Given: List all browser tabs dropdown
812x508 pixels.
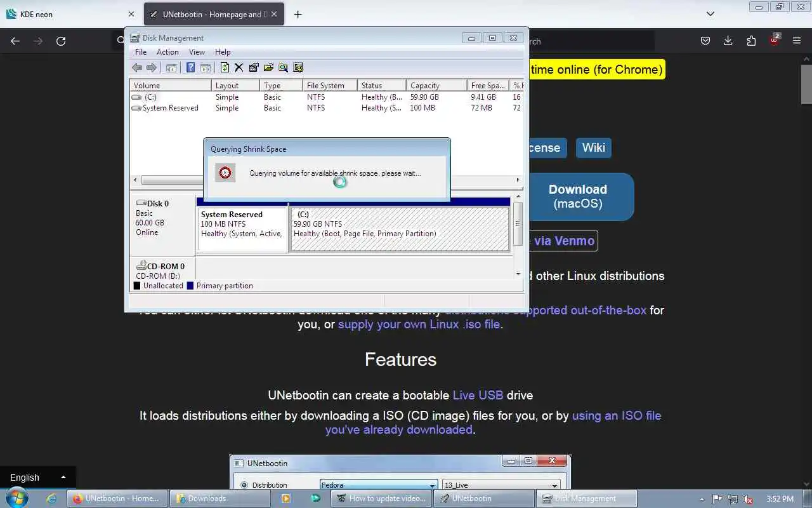Looking at the screenshot, I should (710, 14).
